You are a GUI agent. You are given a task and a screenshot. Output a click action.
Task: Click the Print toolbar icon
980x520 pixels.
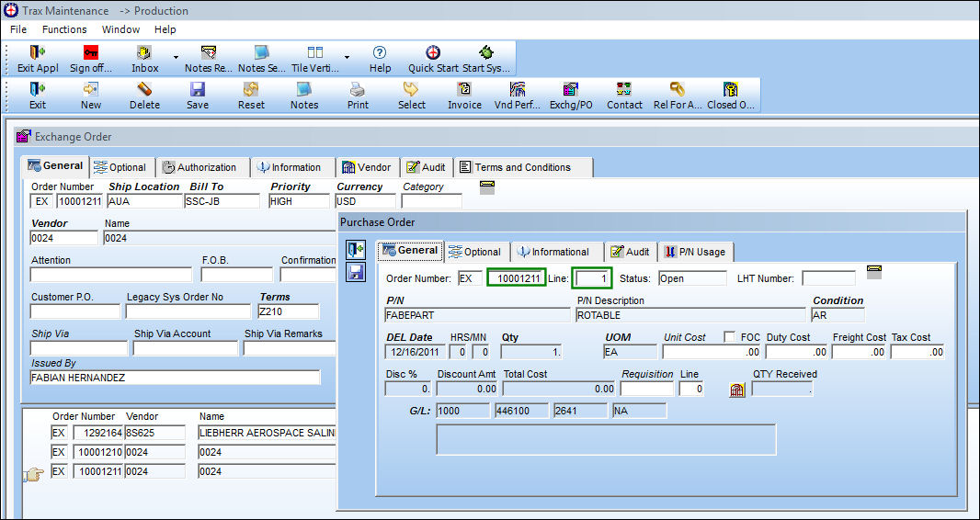(x=358, y=96)
